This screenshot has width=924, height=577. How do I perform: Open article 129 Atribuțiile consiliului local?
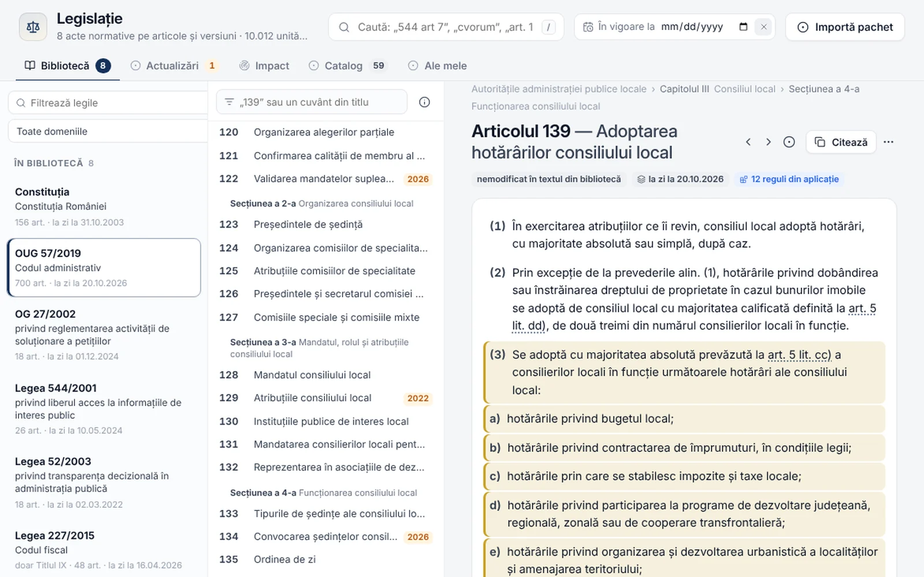point(325,398)
